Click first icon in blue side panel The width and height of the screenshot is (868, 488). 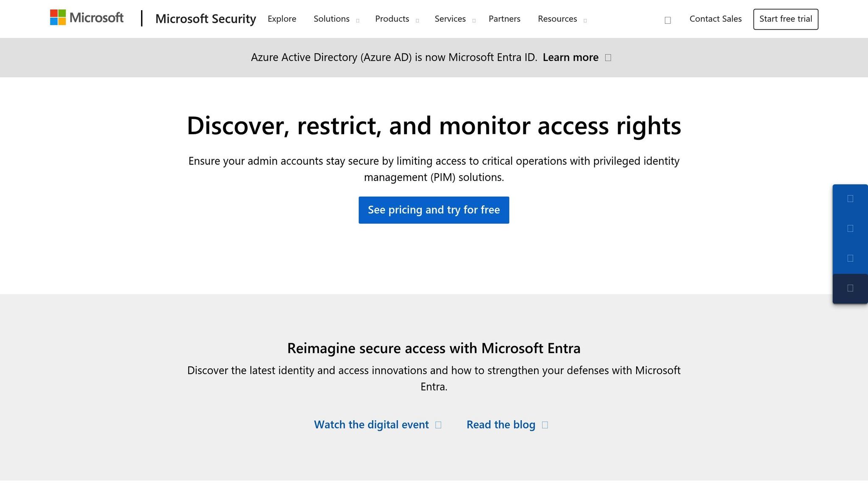point(850,199)
